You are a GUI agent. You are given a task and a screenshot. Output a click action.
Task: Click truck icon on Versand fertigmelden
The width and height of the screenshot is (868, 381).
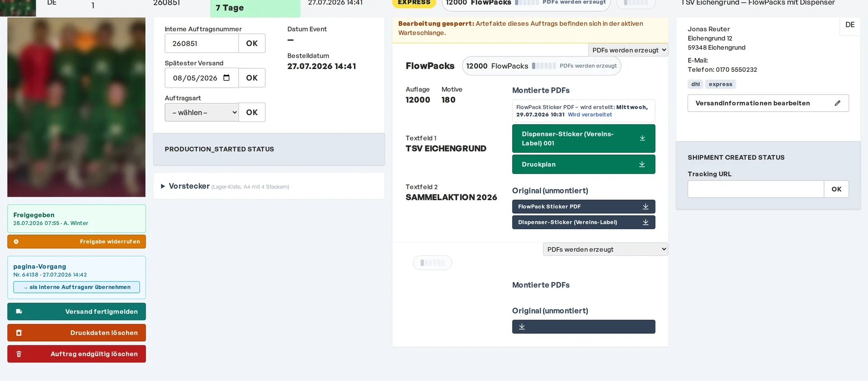(x=19, y=311)
